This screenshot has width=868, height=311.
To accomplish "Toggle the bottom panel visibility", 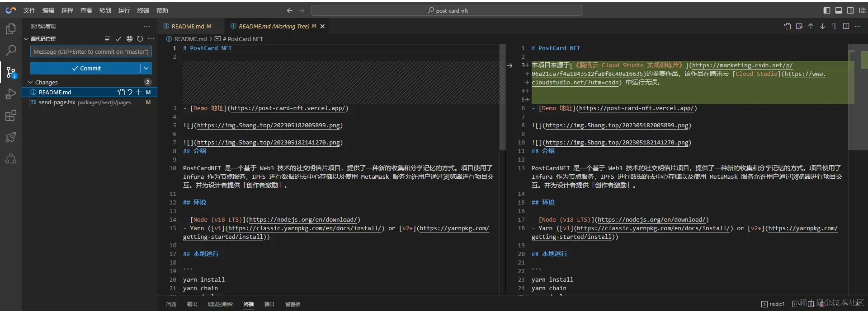I will pos(839,10).
